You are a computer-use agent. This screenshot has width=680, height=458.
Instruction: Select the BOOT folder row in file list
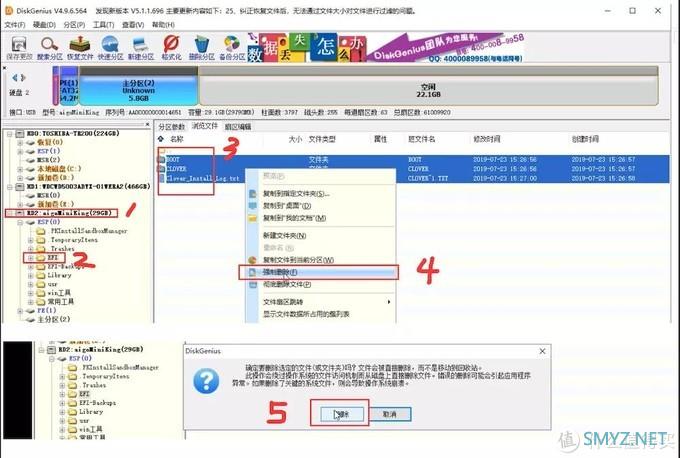click(412, 160)
